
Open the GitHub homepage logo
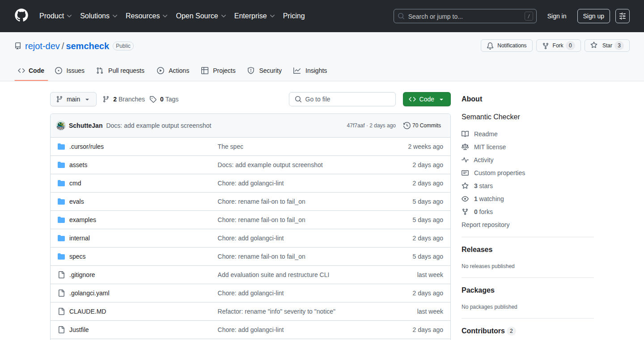point(21,16)
